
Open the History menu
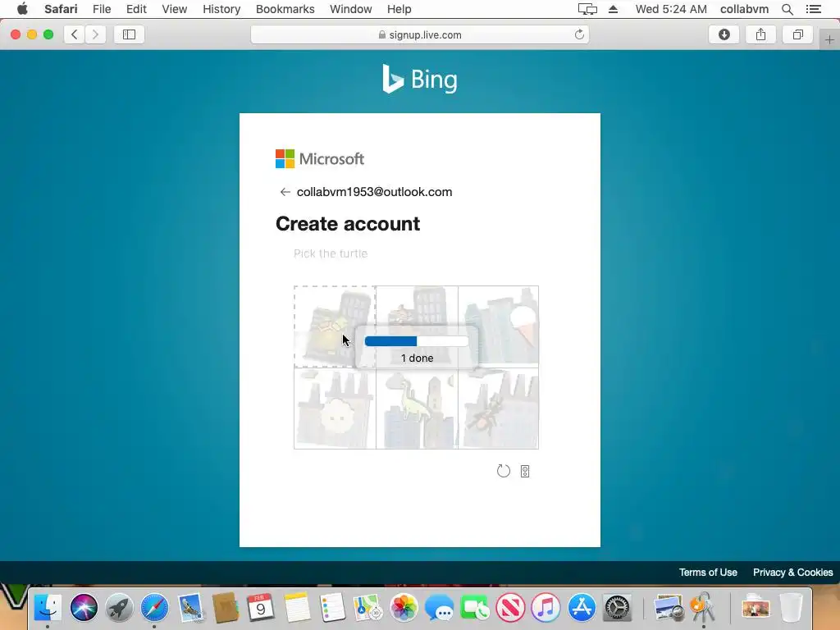[221, 9]
